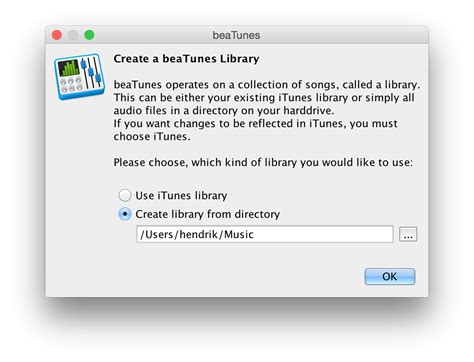Click the 'beaTunes' window title bar text
The width and height of the screenshot is (474, 362).
[x=236, y=35]
